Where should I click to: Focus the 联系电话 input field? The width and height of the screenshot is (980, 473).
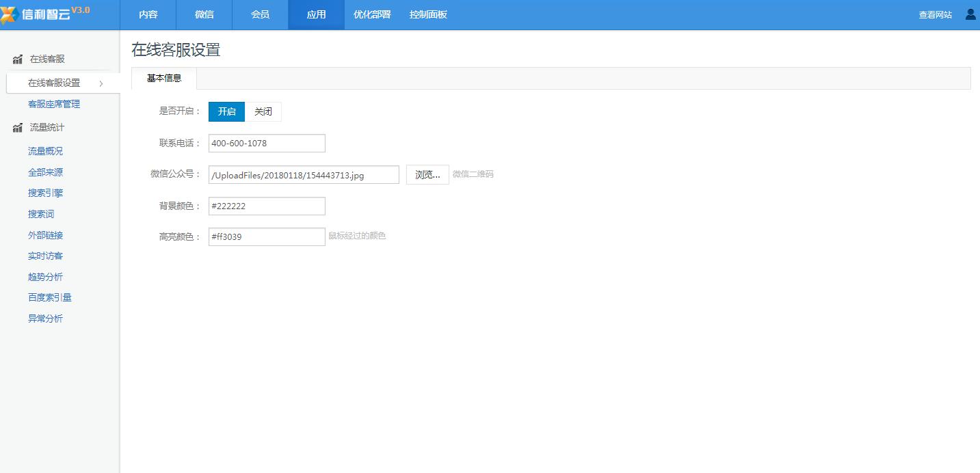coord(267,143)
